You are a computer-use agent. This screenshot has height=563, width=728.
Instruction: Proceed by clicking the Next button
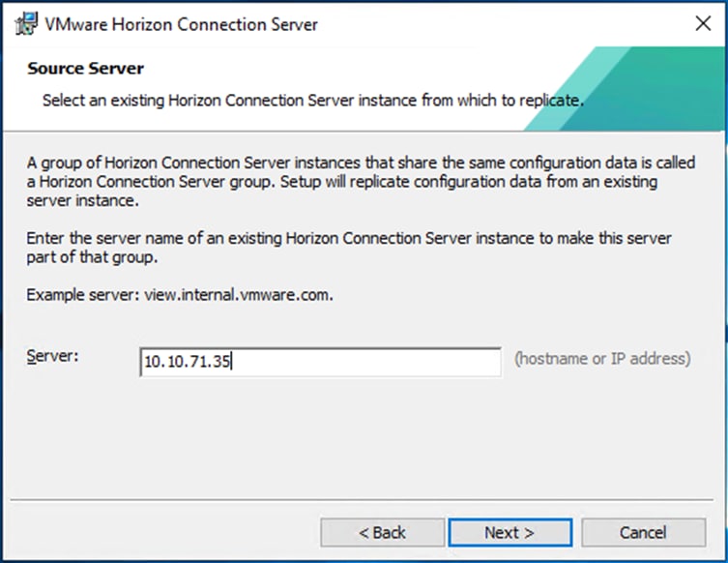pyautogui.click(x=510, y=532)
